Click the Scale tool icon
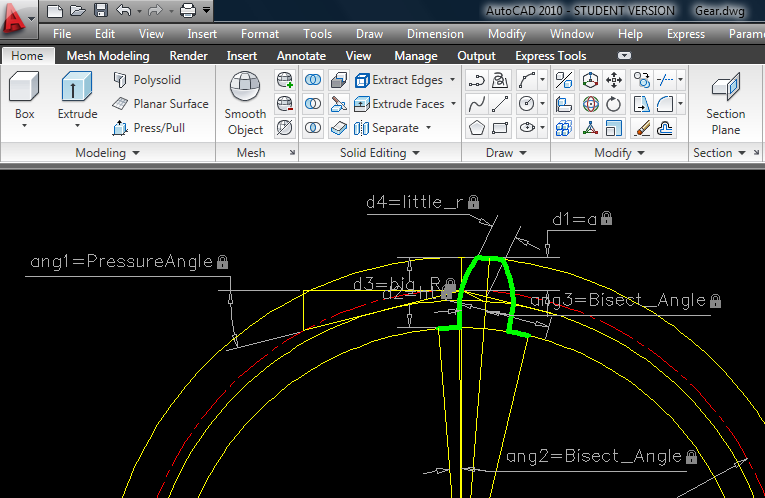 coord(614,128)
